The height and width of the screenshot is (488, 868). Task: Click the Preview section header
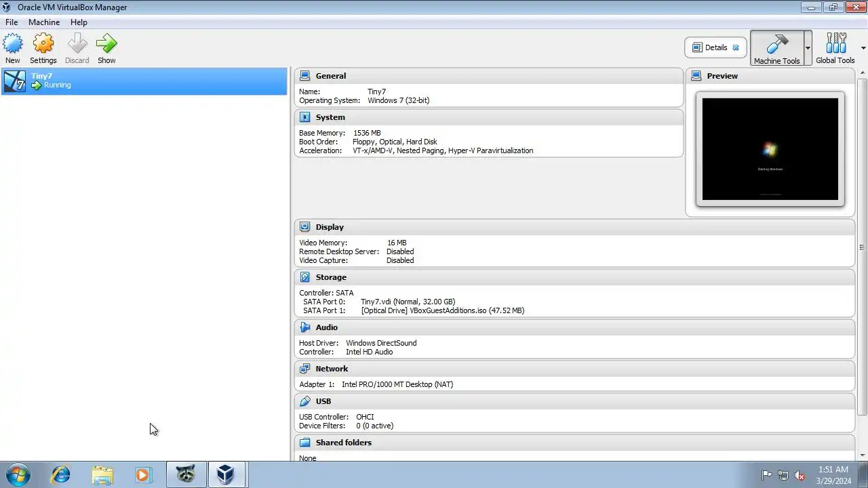722,76
